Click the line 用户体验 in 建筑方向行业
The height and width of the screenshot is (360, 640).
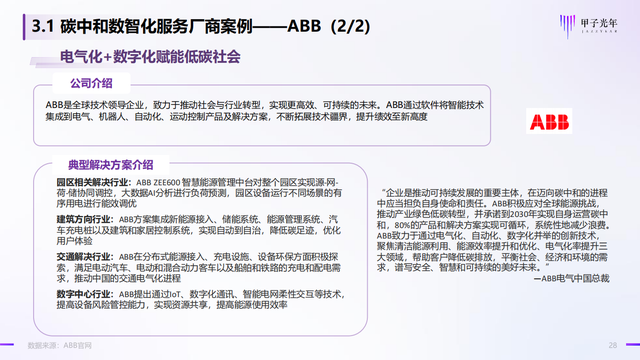point(74,241)
